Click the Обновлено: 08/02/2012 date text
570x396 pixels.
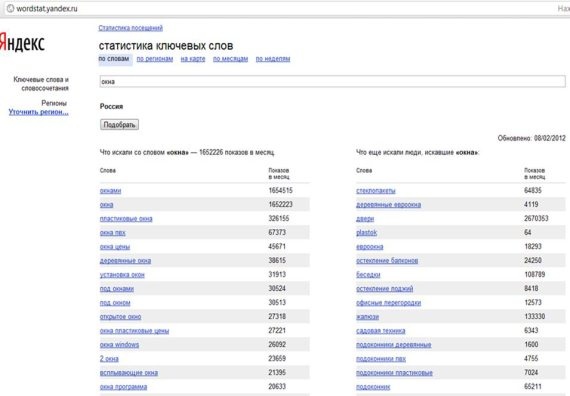(x=531, y=138)
